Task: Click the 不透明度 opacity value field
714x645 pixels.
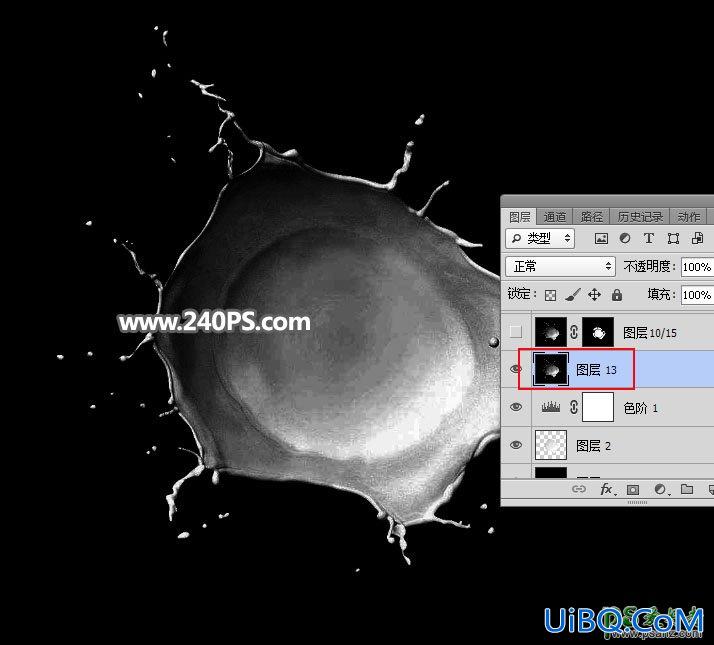Action: coord(697,266)
